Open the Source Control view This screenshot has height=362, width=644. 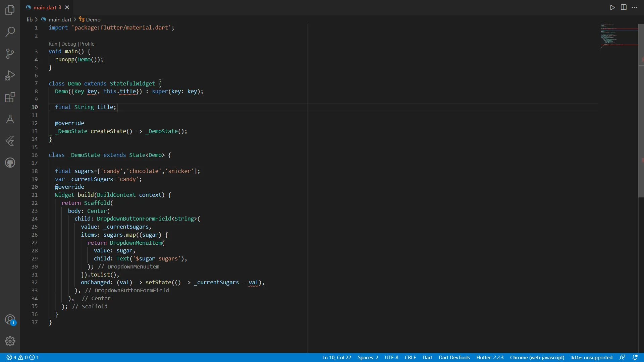click(x=10, y=54)
